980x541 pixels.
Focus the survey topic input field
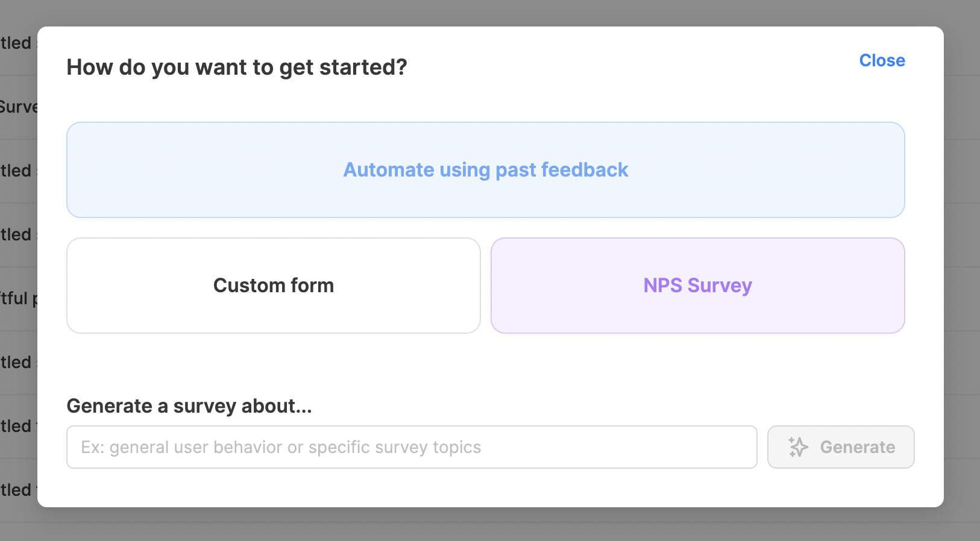click(x=412, y=447)
